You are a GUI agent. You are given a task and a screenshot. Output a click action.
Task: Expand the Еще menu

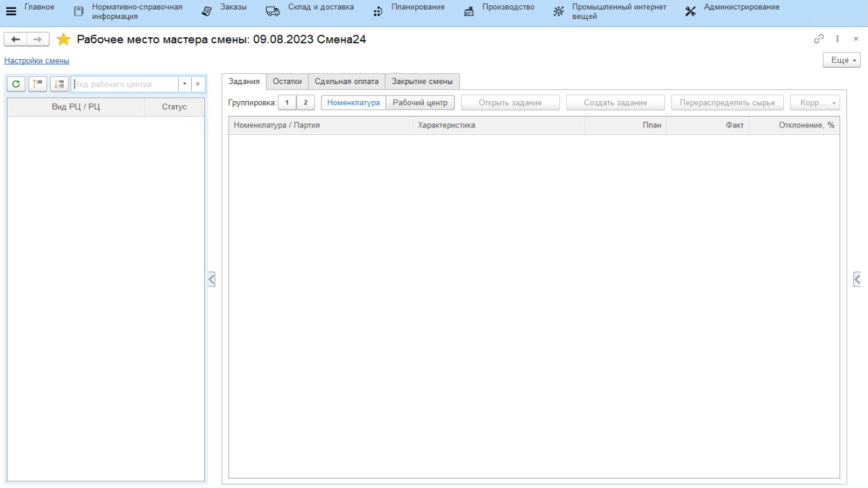click(x=841, y=60)
